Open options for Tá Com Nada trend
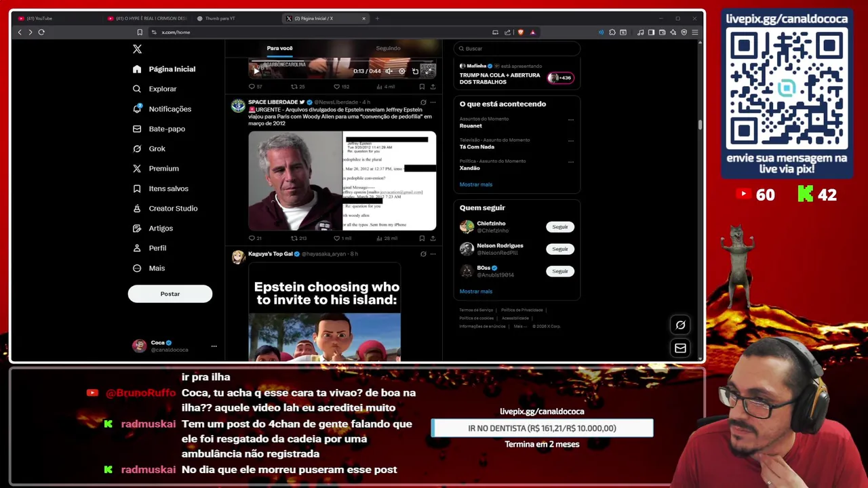This screenshot has height=488, width=868. pos(571,141)
